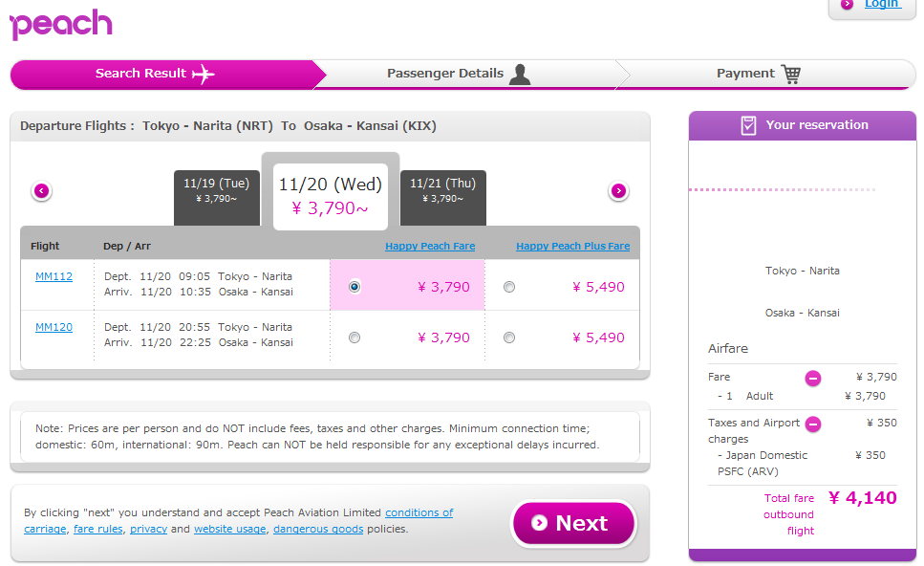Select MM112 Happy Peach Plus Fare ¥5,490
The image size is (924, 566).
click(508, 287)
